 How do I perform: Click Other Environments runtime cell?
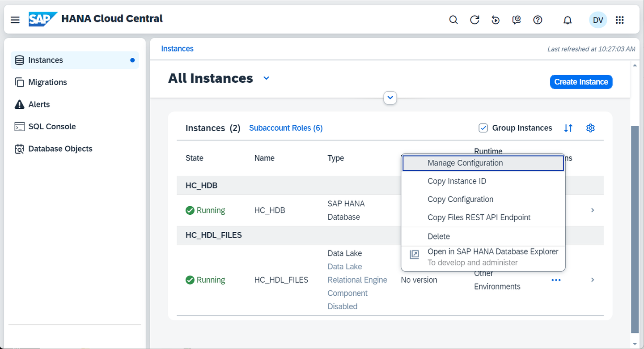click(x=497, y=280)
